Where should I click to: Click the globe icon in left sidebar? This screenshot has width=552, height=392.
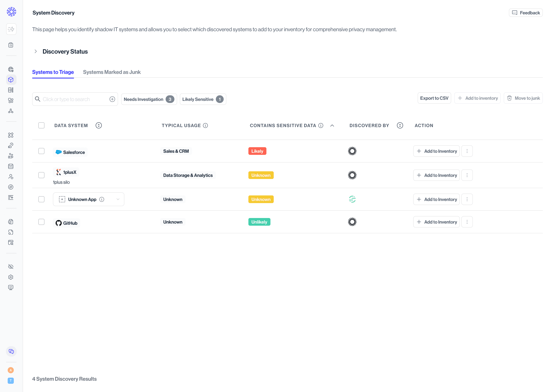pyautogui.click(x=11, y=69)
